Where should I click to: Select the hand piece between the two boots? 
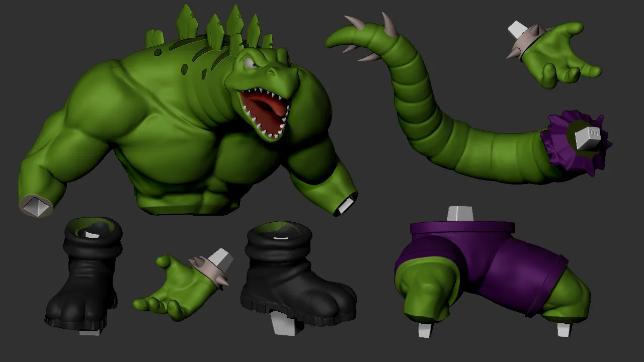pos(184,286)
